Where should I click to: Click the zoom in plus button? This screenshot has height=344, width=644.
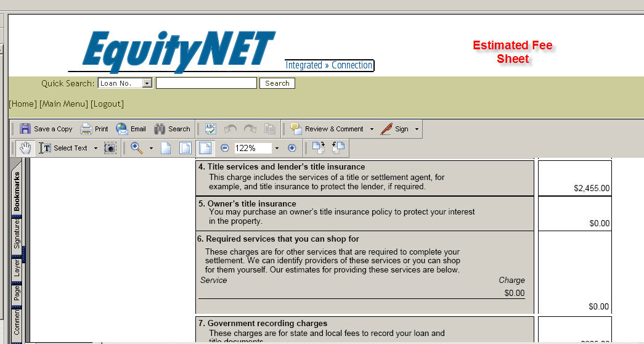292,148
